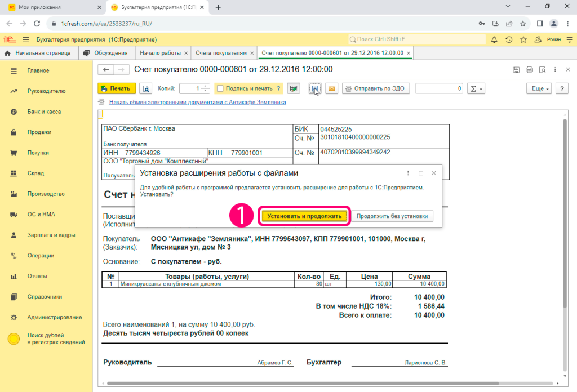Open the Еще more dropdown
The image size is (577, 392).
(539, 88)
